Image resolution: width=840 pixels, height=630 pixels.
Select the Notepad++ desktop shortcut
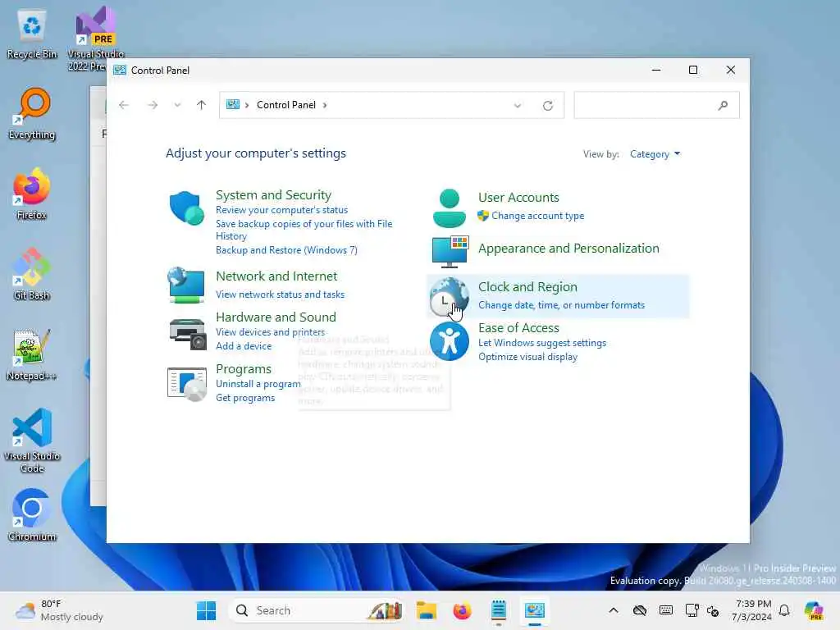pos(32,354)
